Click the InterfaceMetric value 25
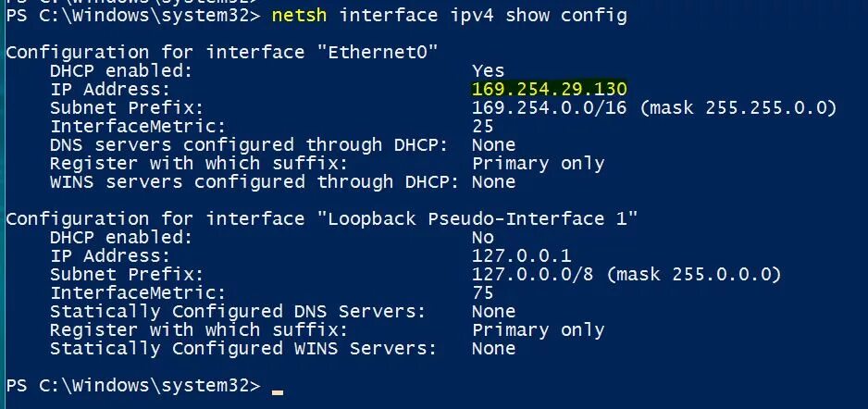 (483, 126)
